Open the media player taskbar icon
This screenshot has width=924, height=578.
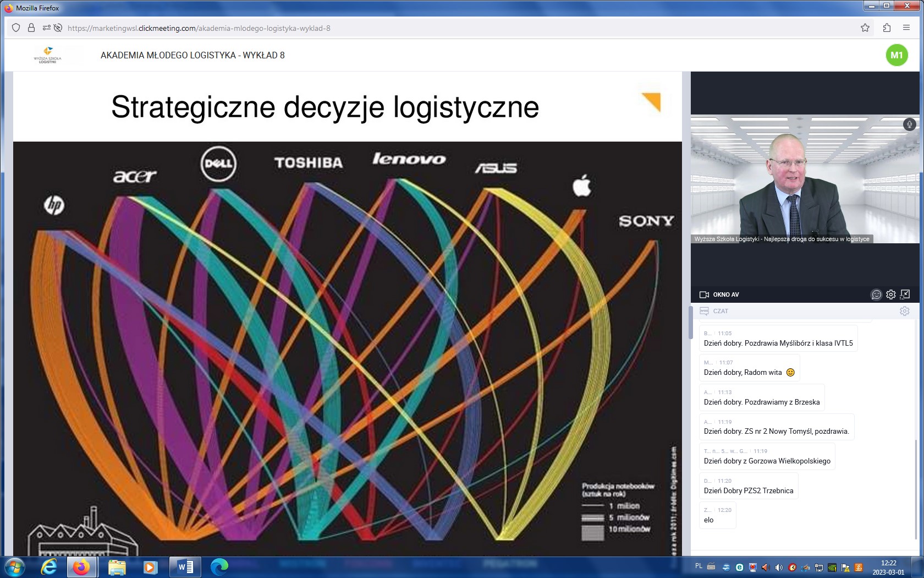pos(150,566)
